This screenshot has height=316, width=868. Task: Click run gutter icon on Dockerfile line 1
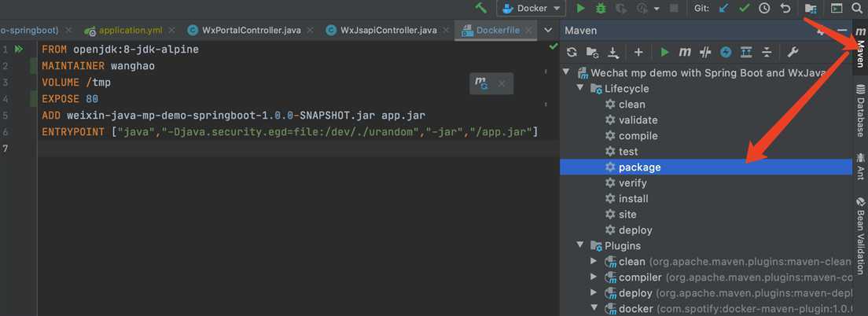pos(20,50)
